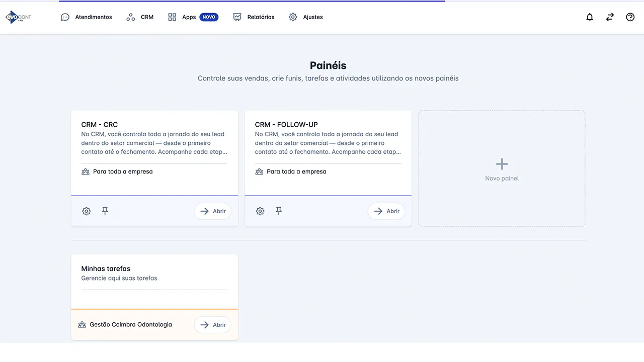Open settings gear on CRM - CRC panel
This screenshot has height=362, width=644.
(87, 211)
